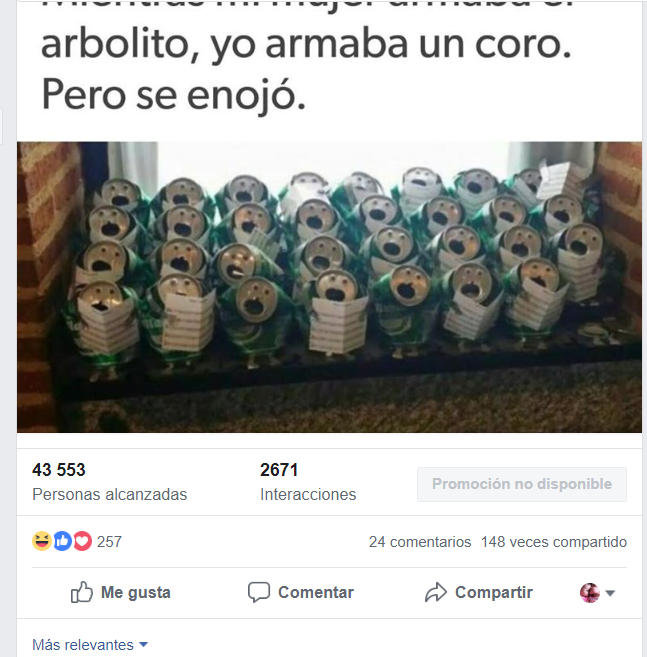
Task: Click the Compartir button label
Action: (x=494, y=592)
